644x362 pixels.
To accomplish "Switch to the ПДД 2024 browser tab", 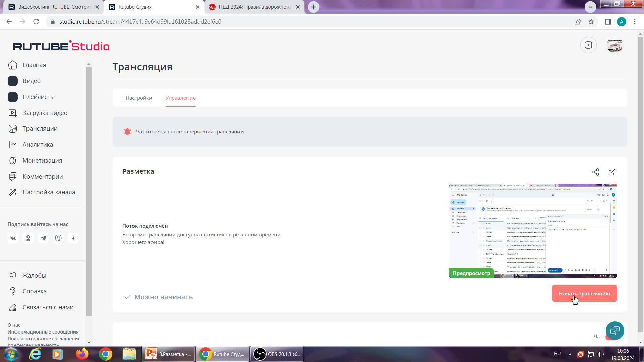I will coord(254,7).
